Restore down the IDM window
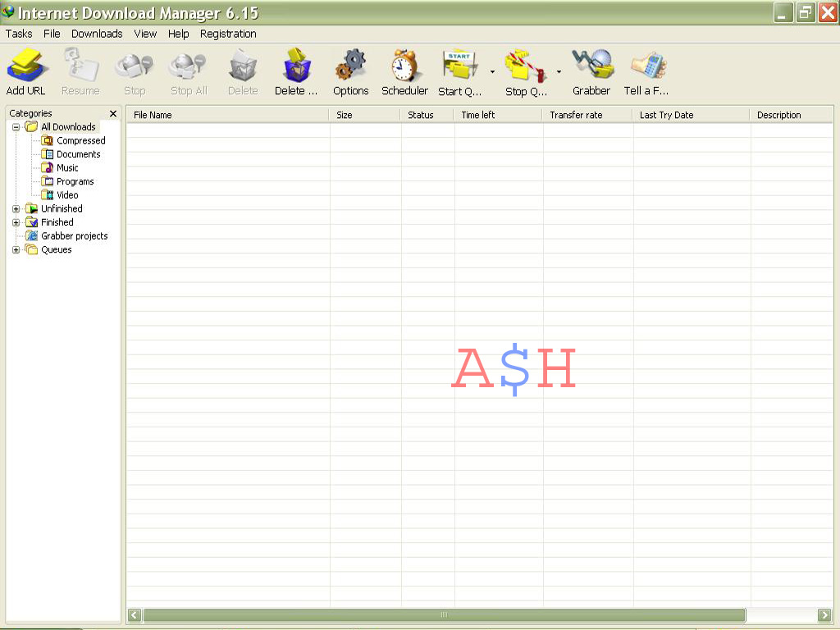The height and width of the screenshot is (630, 840). point(805,12)
